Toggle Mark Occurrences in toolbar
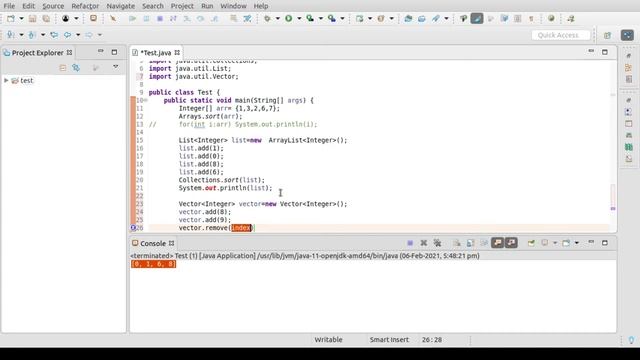Image resolution: width=640 pixels, height=360 pixels. pos(477,18)
